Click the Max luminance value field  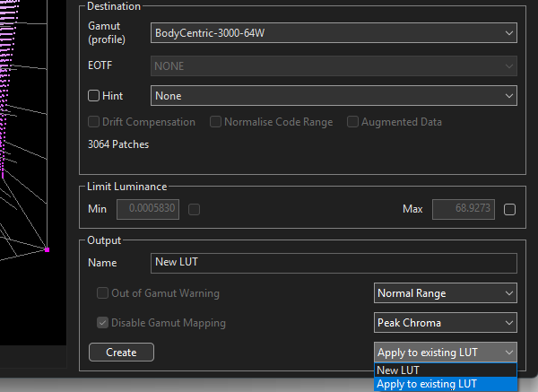pyautogui.click(x=464, y=209)
